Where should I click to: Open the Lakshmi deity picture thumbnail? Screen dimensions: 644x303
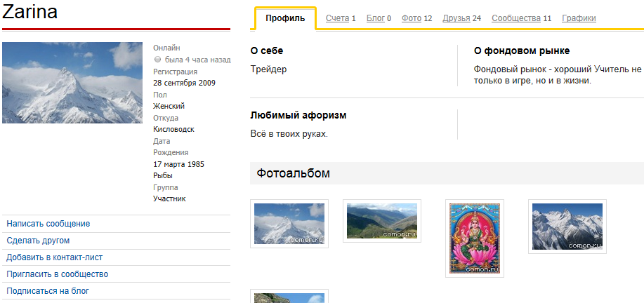pyautogui.click(x=474, y=238)
